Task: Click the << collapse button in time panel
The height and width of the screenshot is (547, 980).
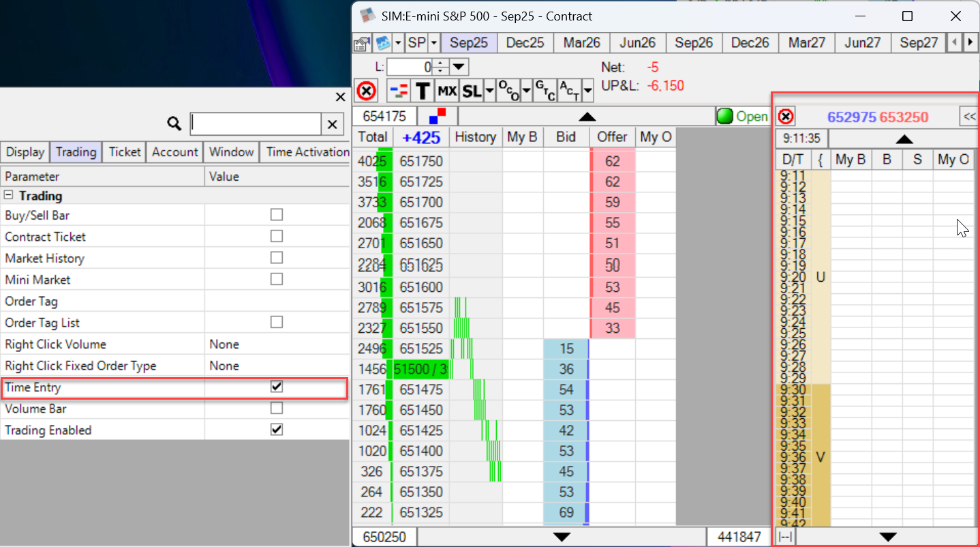Action: [968, 117]
